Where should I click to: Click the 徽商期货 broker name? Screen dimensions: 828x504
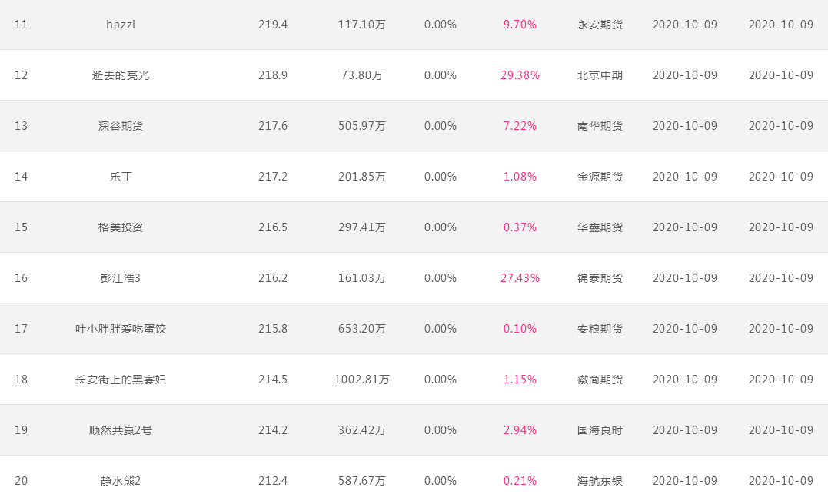click(x=600, y=379)
